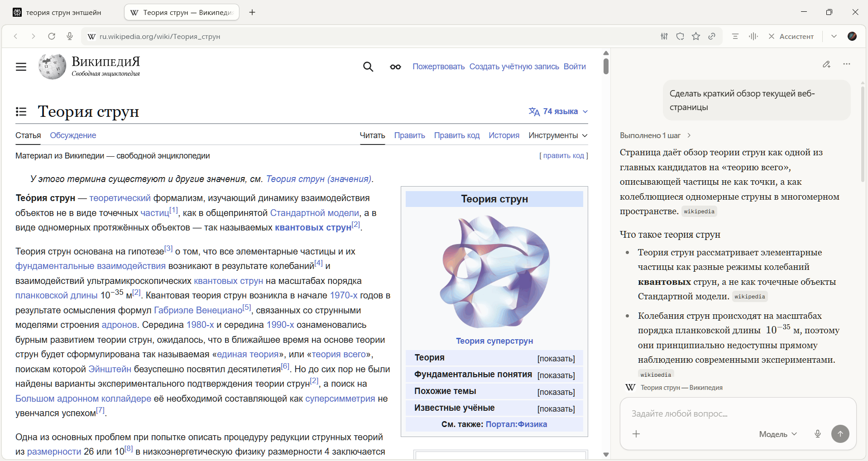The image size is (868, 461).
Task: Click the copy link icon in address bar
Action: 712,36
